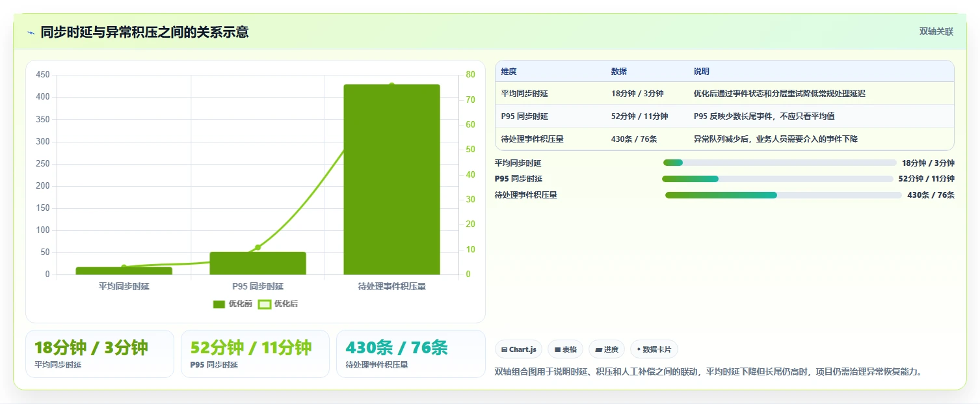Click the description starting 异常队列减少后
Screen dimensions: 980x404
(x=775, y=139)
